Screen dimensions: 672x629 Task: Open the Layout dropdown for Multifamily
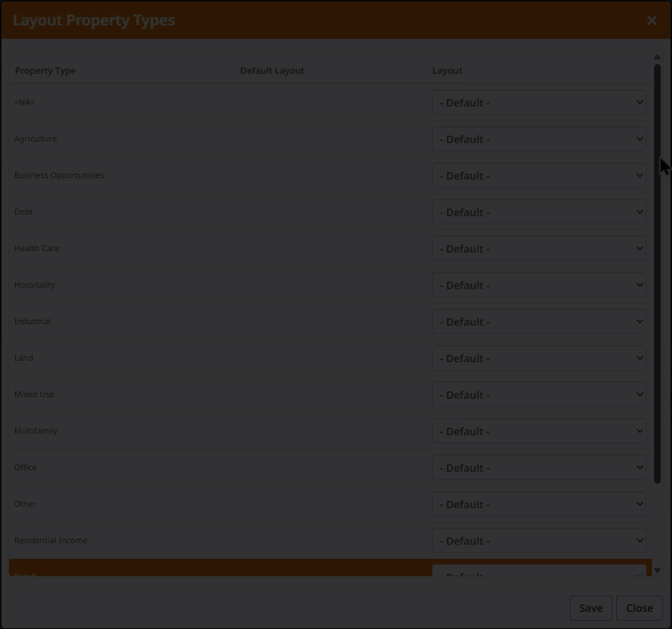click(539, 431)
